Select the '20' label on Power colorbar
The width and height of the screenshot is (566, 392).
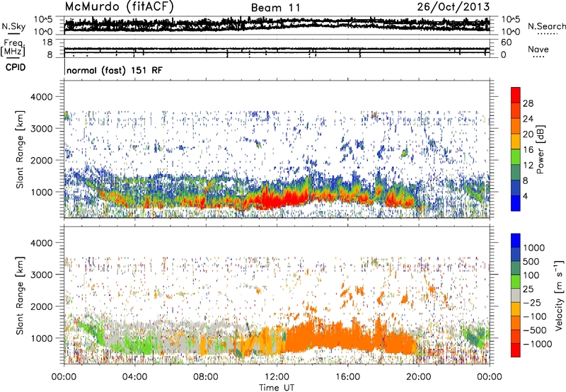pyautogui.click(x=528, y=134)
